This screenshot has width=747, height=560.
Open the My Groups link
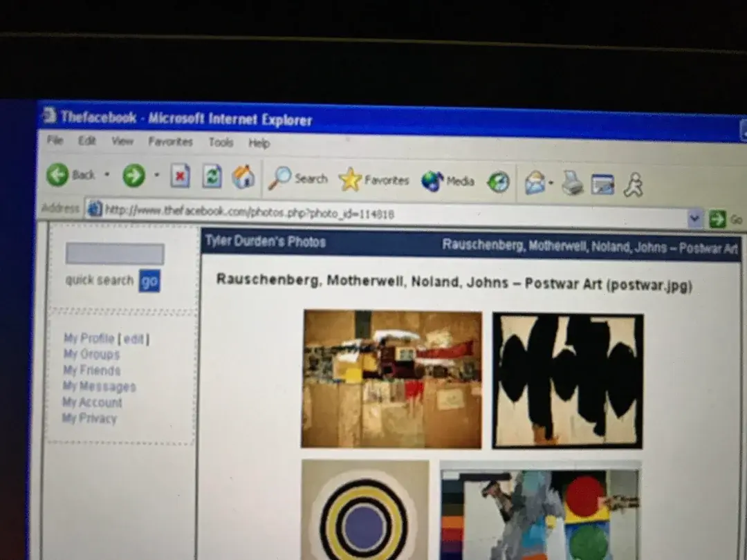coord(91,354)
